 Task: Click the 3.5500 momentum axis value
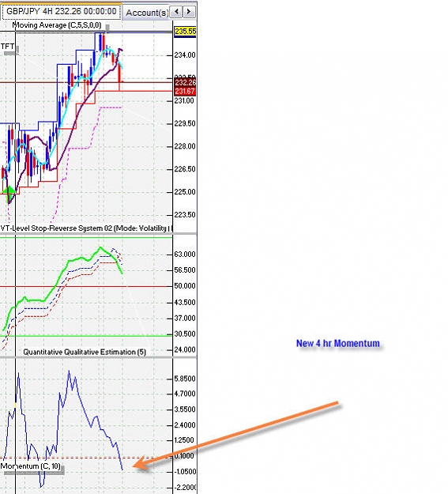[185, 409]
